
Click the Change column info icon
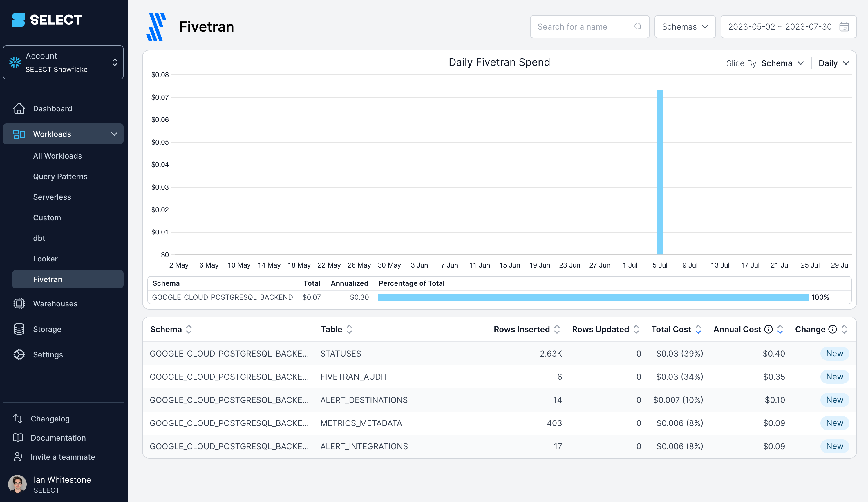[x=833, y=329]
